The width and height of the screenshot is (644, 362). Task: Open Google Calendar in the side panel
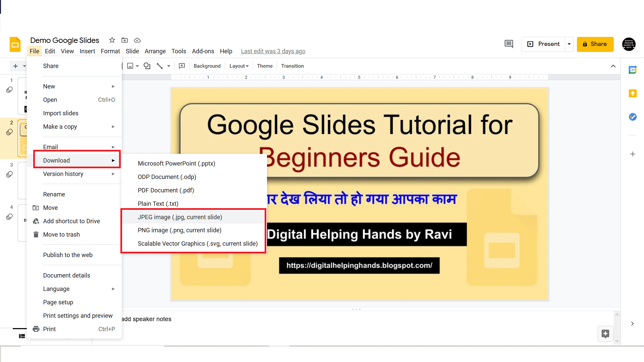coord(633,70)
